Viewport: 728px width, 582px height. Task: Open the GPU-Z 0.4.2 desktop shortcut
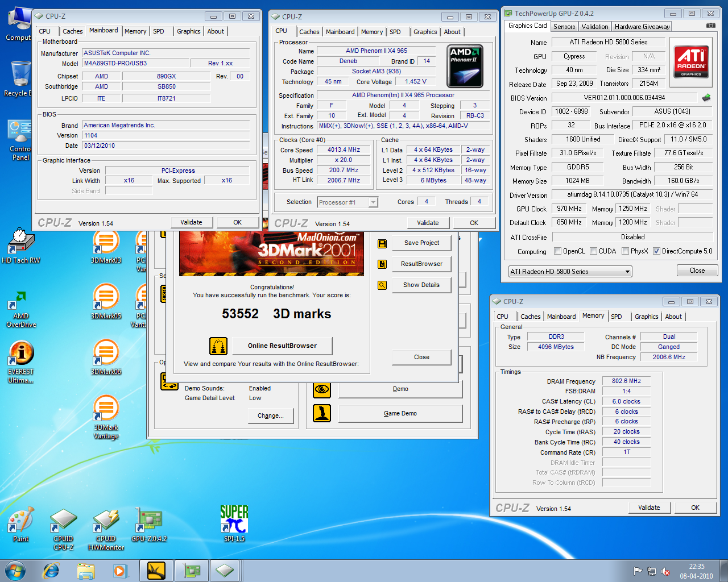point(149,525)
